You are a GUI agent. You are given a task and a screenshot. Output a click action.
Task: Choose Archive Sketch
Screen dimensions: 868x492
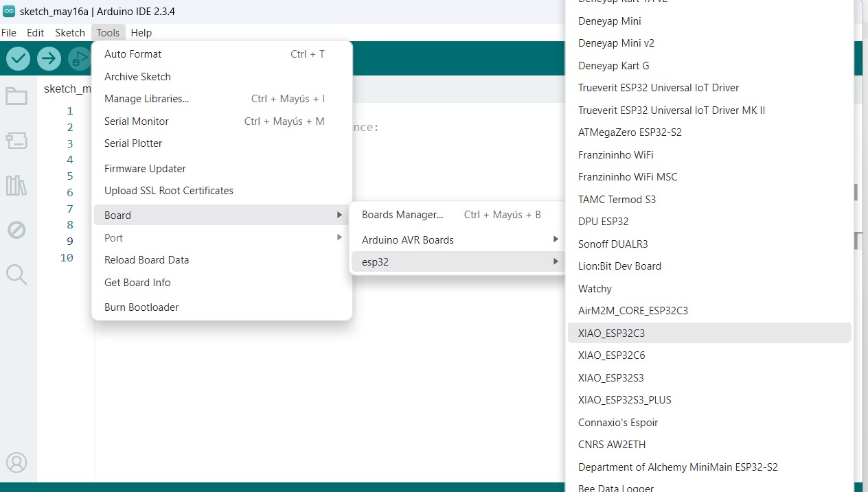pos(222,77)
